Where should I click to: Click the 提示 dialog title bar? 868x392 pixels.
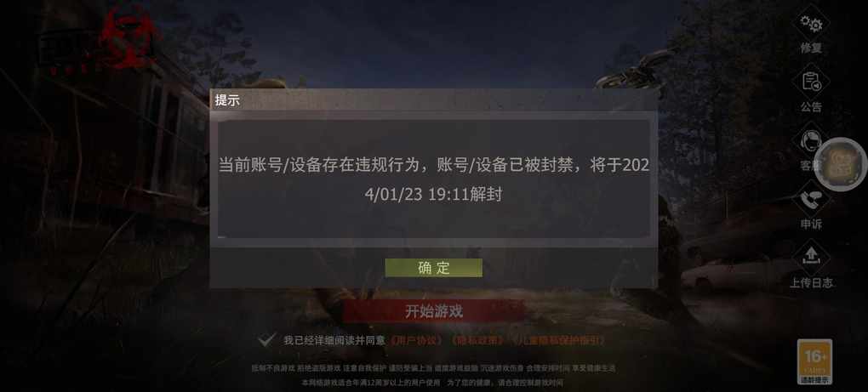pyautogui.click(x=433, y=100)
